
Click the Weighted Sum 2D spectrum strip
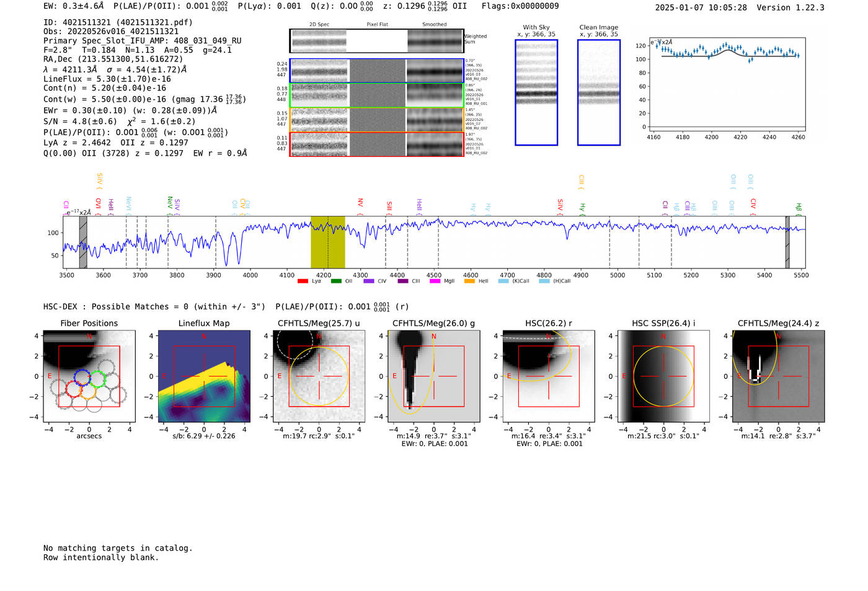point(377,41)
